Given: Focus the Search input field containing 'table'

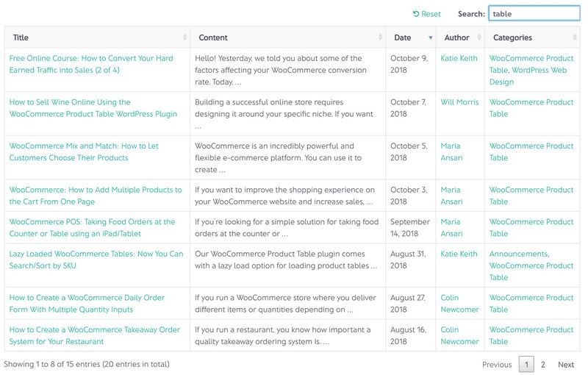Looking at the screenshot, I should [x=534, y=13].
